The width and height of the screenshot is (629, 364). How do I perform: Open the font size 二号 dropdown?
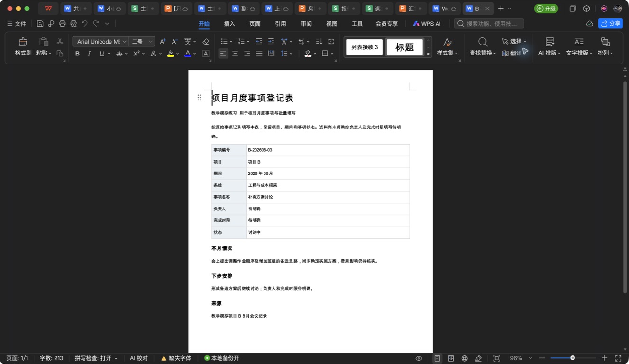click(x=150, y=42)
